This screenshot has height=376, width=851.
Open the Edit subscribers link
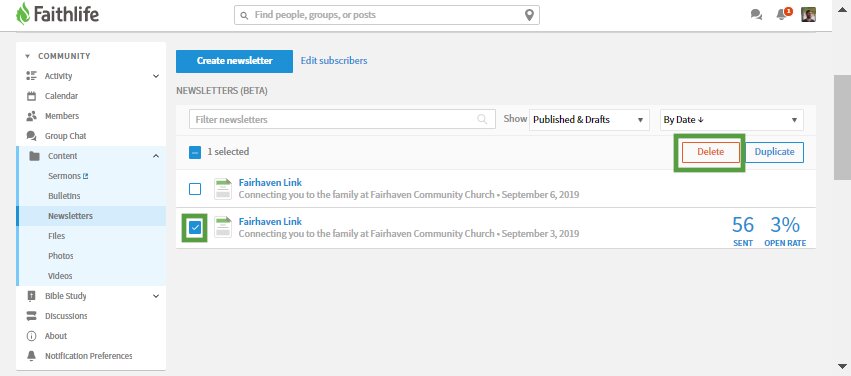334,61
